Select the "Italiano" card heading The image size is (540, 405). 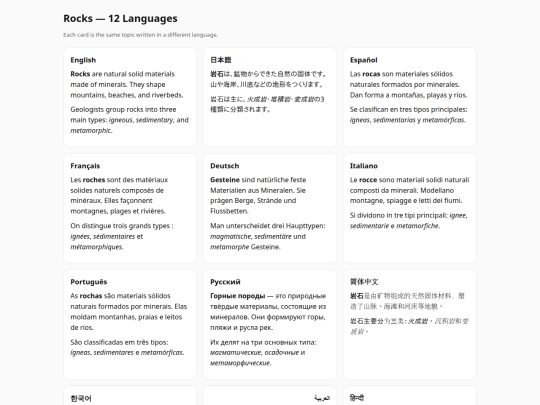pos(364,166)
